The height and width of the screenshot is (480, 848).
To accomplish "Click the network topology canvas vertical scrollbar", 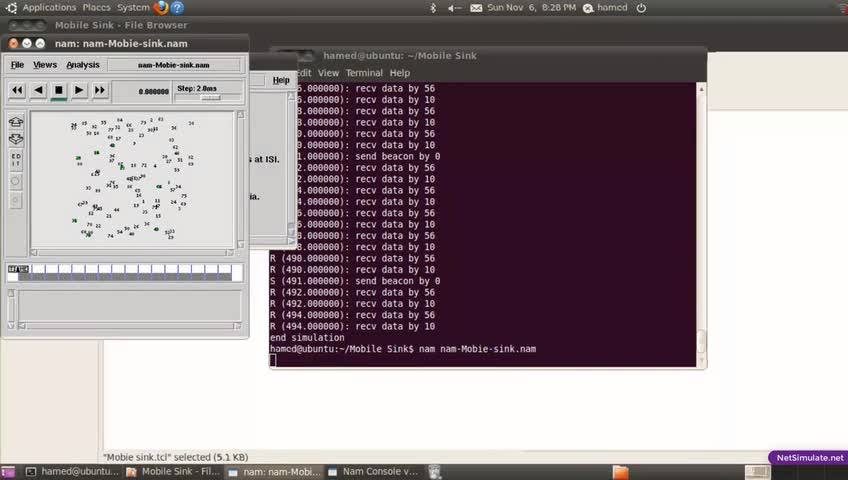I will (x=241, y=180).
